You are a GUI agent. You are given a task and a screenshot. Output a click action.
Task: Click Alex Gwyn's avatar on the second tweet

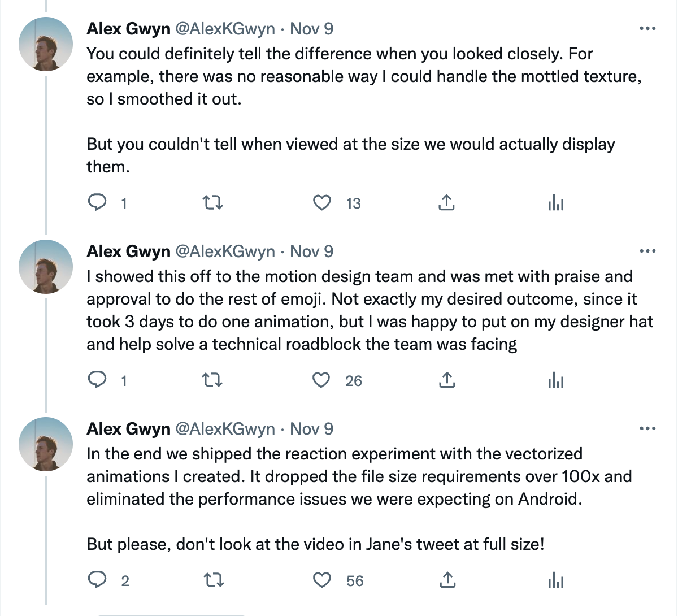46,266
